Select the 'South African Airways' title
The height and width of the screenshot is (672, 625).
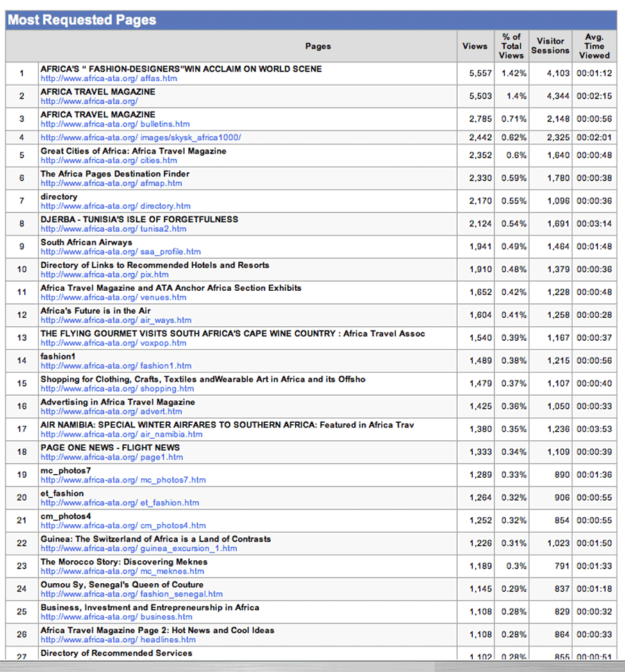(x=86, y=242)
